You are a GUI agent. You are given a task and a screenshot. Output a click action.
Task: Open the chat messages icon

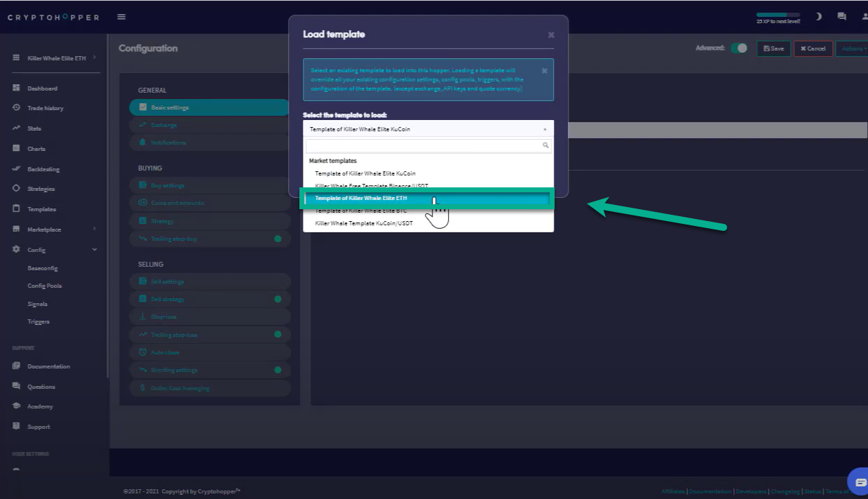841,16
